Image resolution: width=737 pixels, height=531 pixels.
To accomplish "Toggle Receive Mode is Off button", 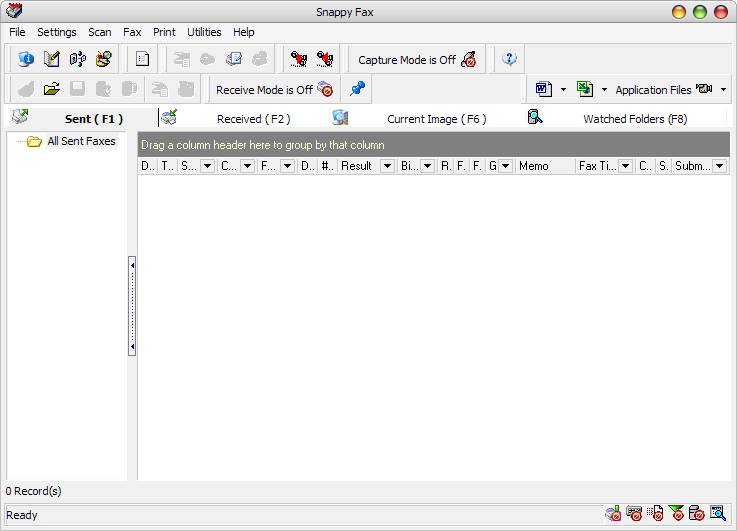I will click(x=274, y=89).
